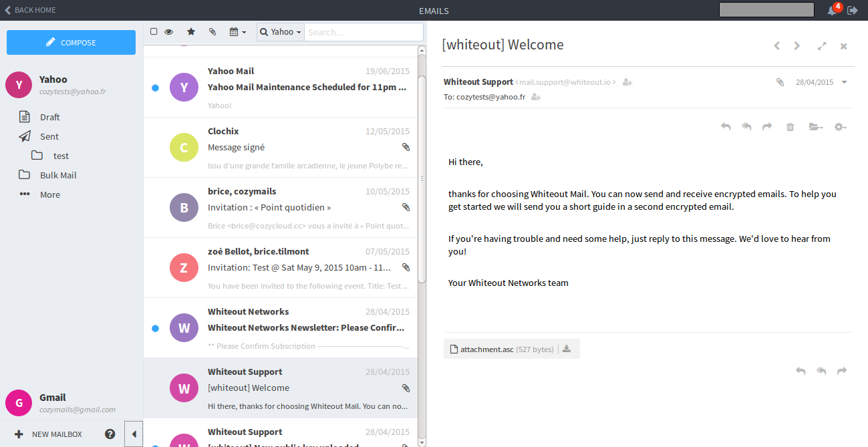The width and height of the screenshot is (868, 447).
Task: Expand message details caret next to date
Action: [845, 82]
